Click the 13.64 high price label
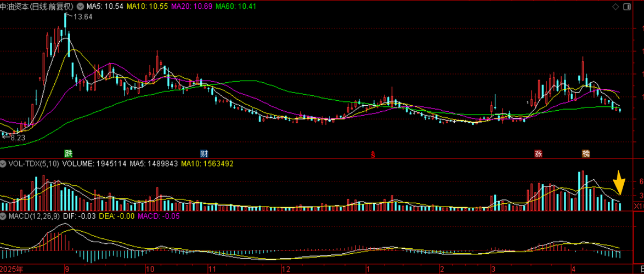The image size is (644, 274). (83, 17)
